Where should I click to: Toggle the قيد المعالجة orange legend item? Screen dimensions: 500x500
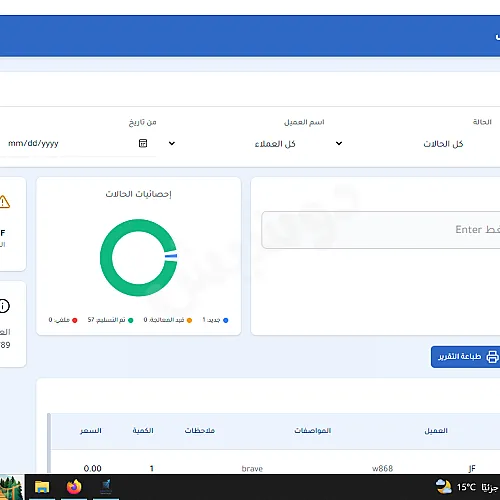tap(168, 320)
